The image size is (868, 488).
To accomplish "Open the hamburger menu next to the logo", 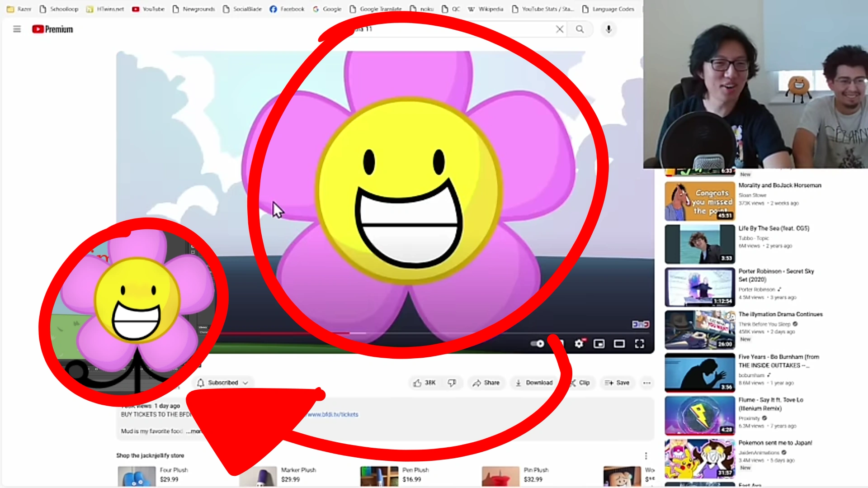I will click(17, 29).
